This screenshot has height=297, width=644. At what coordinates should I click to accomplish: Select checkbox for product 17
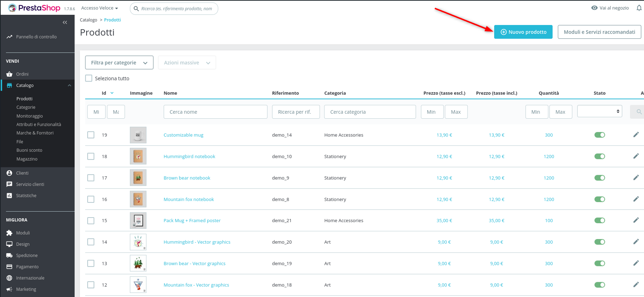(91, 178)
